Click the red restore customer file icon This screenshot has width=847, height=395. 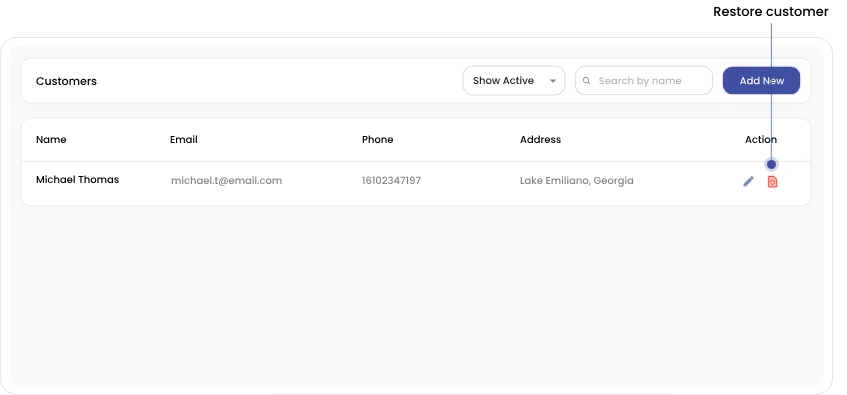(x=772, y=182)
